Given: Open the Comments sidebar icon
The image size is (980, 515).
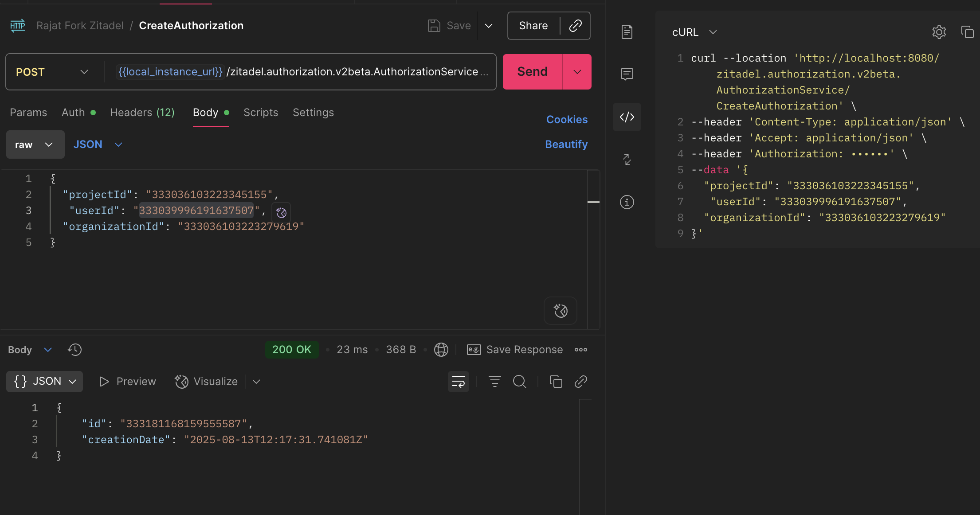Looking at the screenshot, I should 627,74.
